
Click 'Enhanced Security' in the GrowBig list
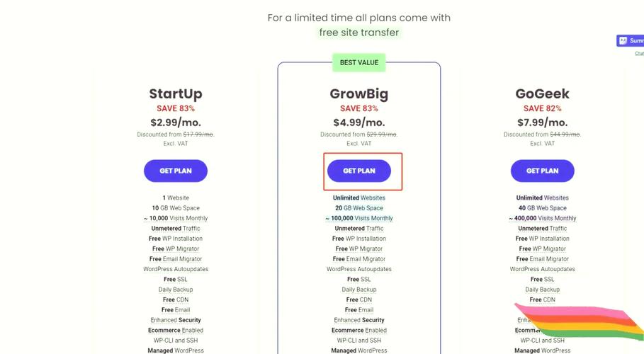pyautogui.click(x=359, y=320)
